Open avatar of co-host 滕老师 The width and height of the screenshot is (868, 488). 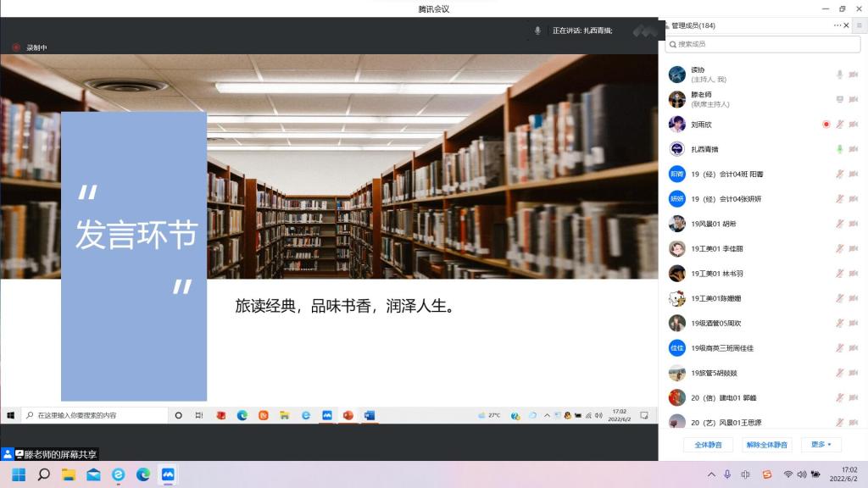click(677, 99)
